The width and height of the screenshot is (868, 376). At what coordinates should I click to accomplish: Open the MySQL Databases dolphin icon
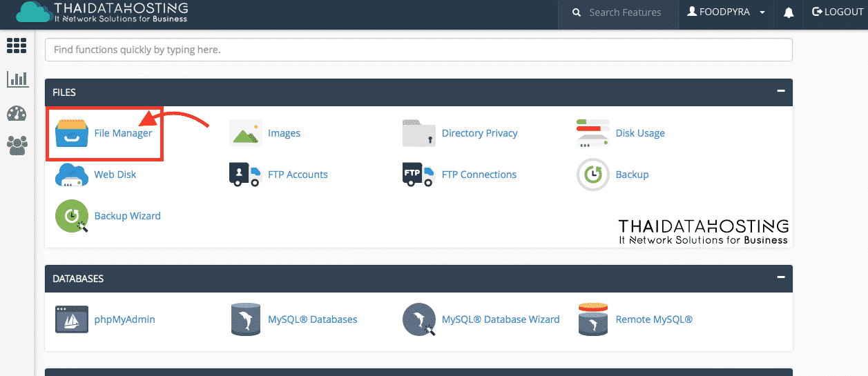246,319
